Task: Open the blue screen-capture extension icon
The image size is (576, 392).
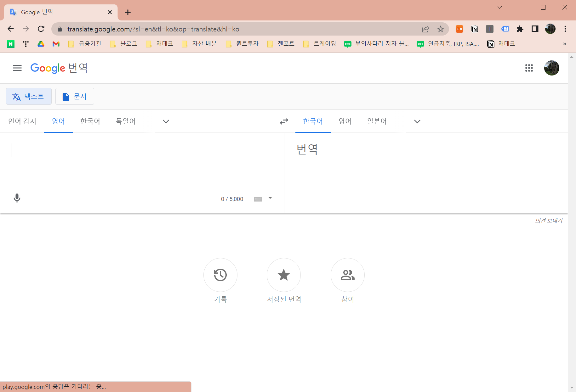Action: (x=505, y=29)
